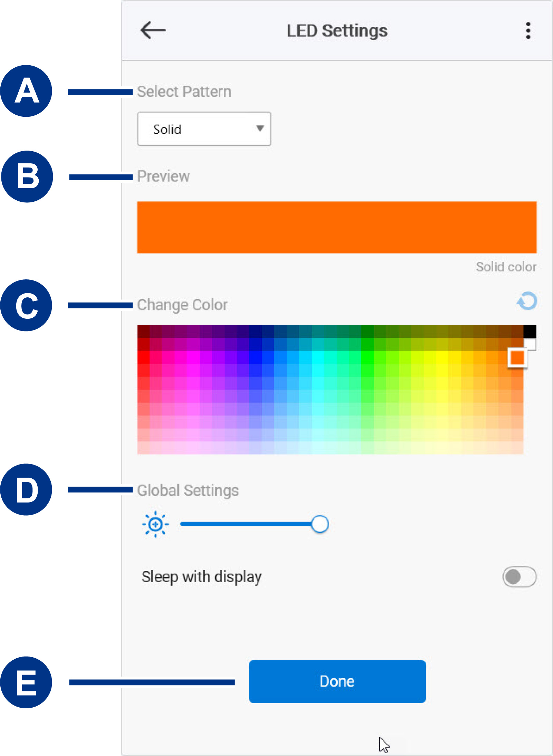This screenshot has height=756, width=553.
Task: Open the Solid pattern dropdown
Action: 204,129
